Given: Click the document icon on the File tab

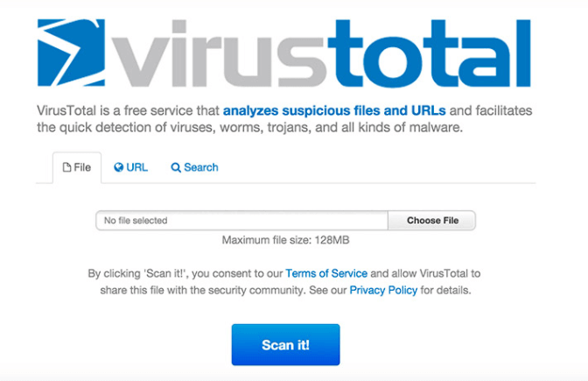Looking at the screenshot, I should [66, 167].
